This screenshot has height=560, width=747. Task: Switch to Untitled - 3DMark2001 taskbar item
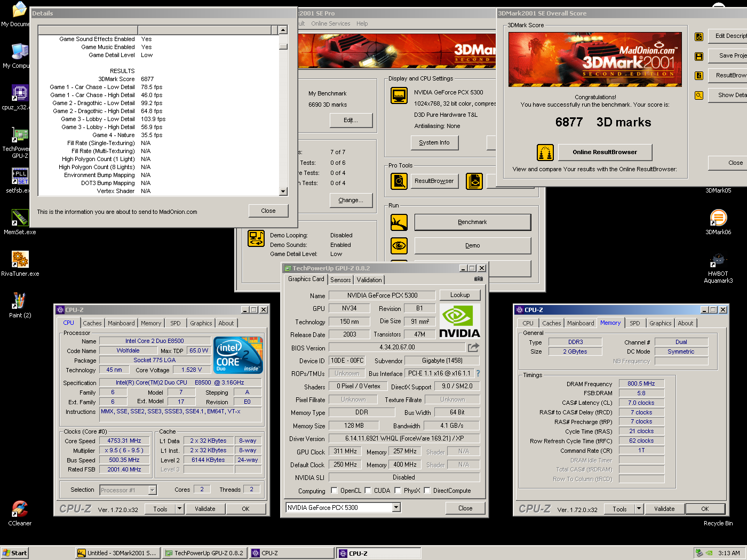coord(117,553)
